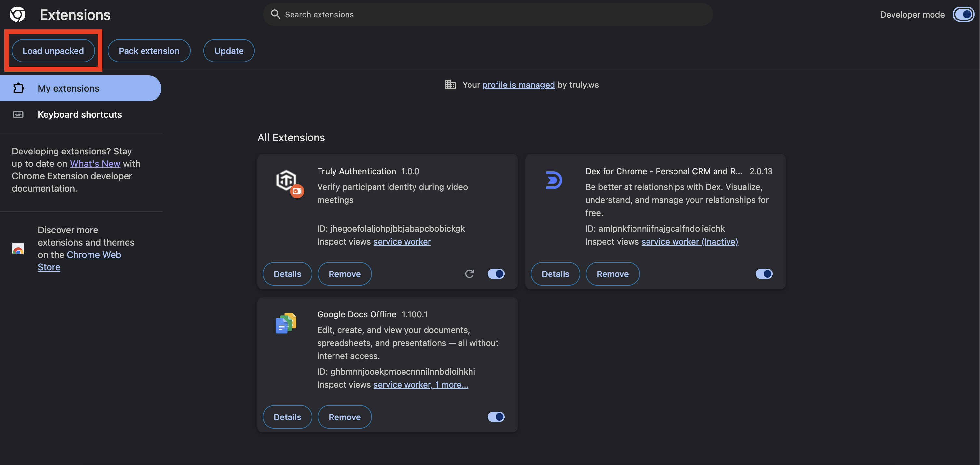Disable the Truly Authentication extension toggle
The image size is (980, 465).
[496, 274]
